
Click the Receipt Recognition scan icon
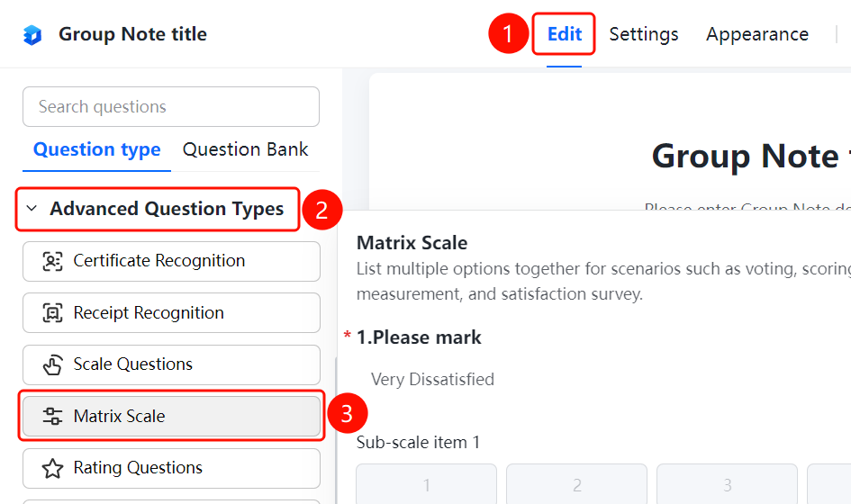52,313
